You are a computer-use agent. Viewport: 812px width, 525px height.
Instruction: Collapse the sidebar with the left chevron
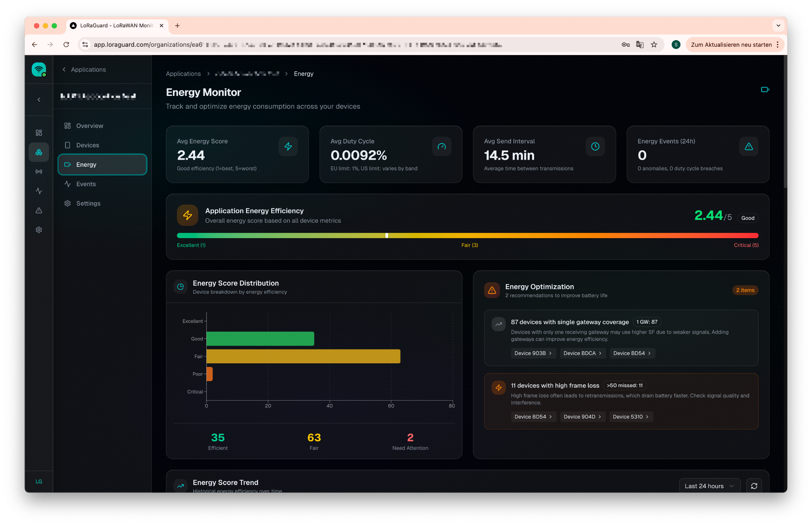pos(38,100)
